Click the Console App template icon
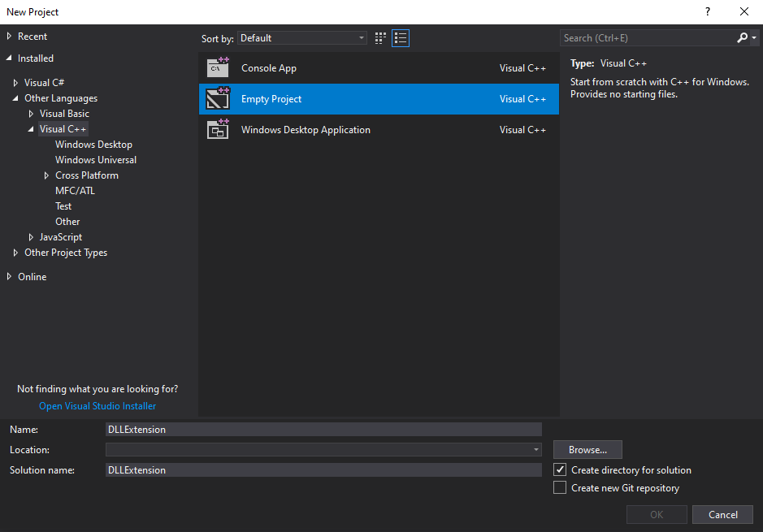This screenshot has width=763, height=532. point(218,67)
